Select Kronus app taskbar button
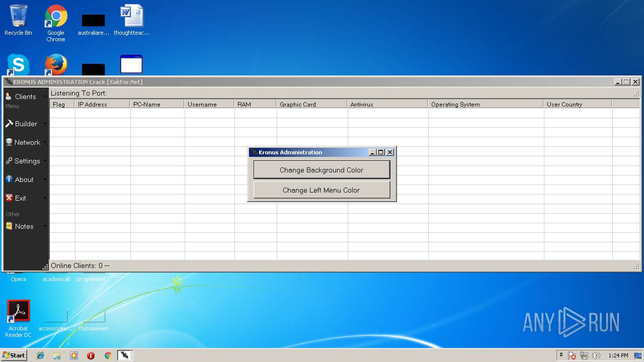This screenshot has width=644, height=362. [x=125, y=355]
